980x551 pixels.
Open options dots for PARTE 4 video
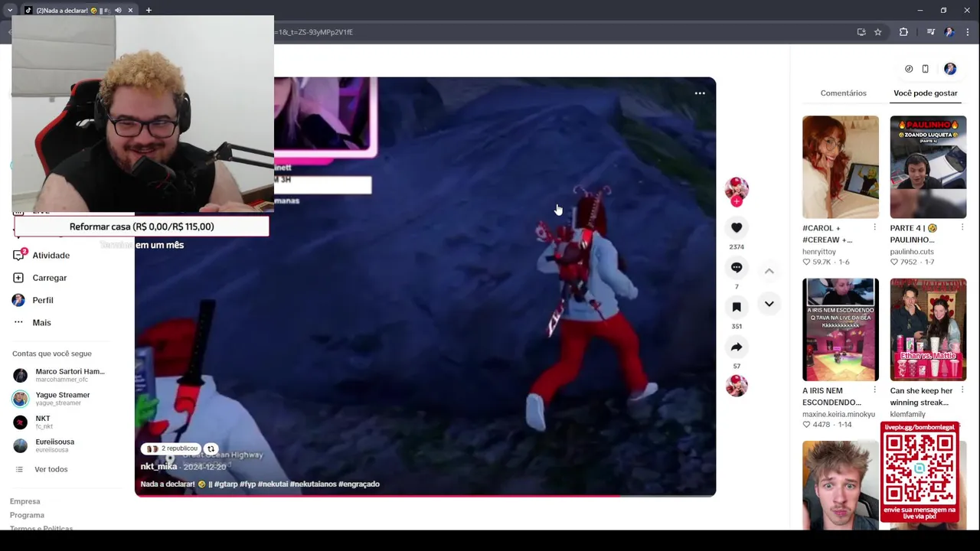tap(962, 227)
